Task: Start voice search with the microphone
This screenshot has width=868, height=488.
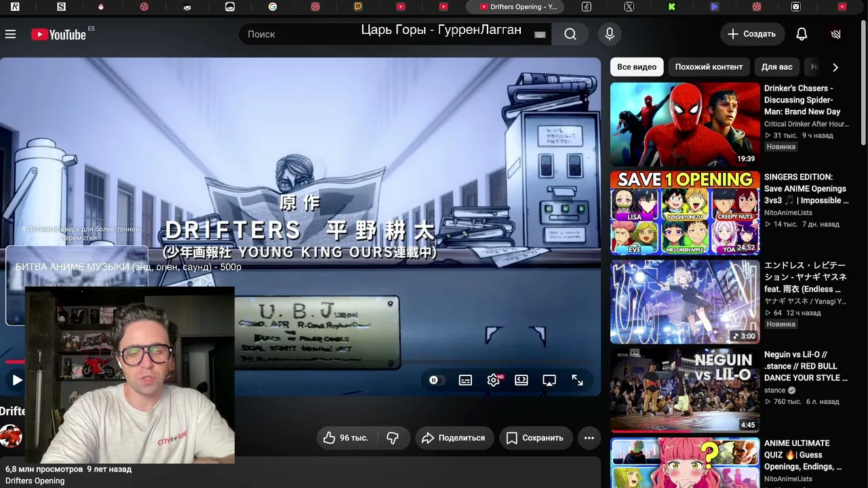Action: (x=610, y=34)
